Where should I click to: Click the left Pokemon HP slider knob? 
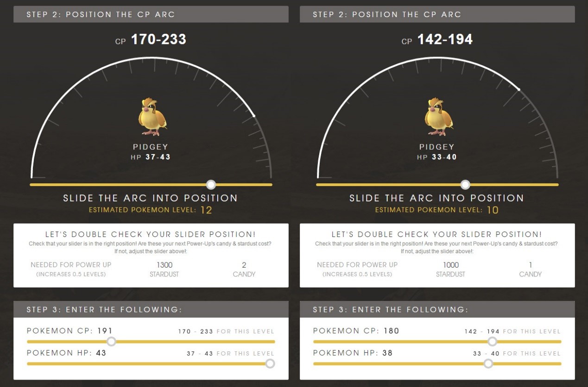click(x=270, y=364)
